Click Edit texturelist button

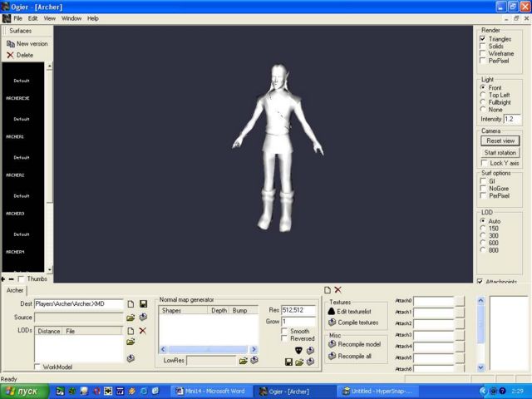349,311
